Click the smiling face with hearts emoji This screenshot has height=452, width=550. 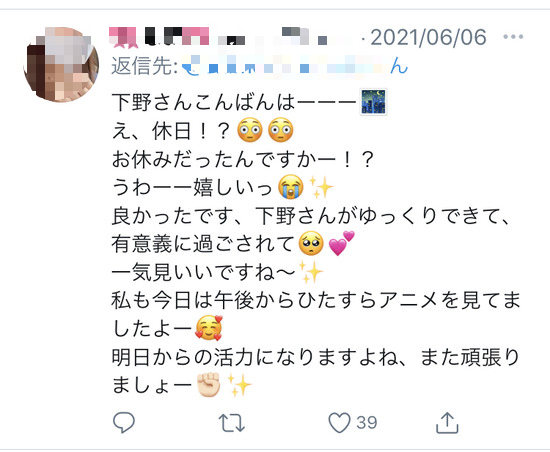click(x=209, y=328)
